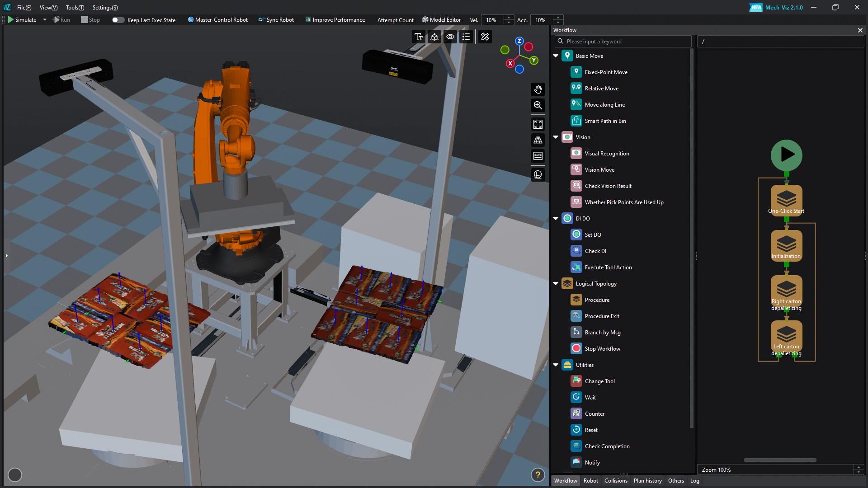Collapse the DI DO category
The image size is (868, 488).
pyautogui.click(x=556, y=219)
